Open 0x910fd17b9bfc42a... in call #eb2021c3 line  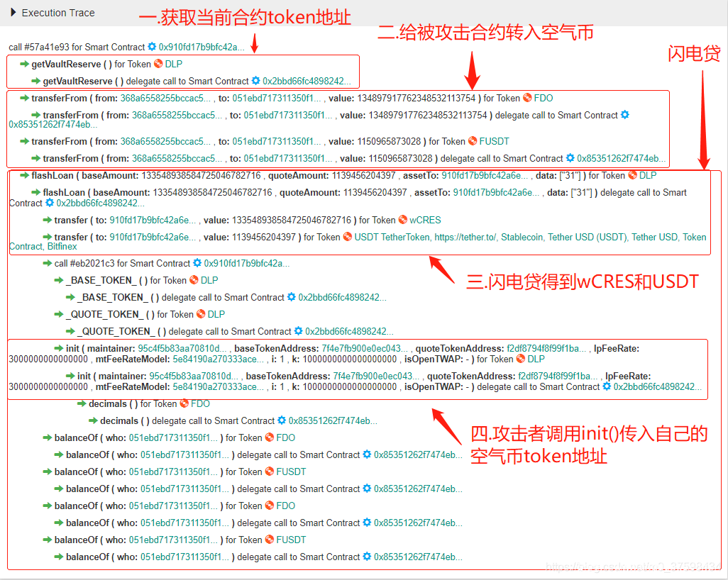tap(247, 263)
